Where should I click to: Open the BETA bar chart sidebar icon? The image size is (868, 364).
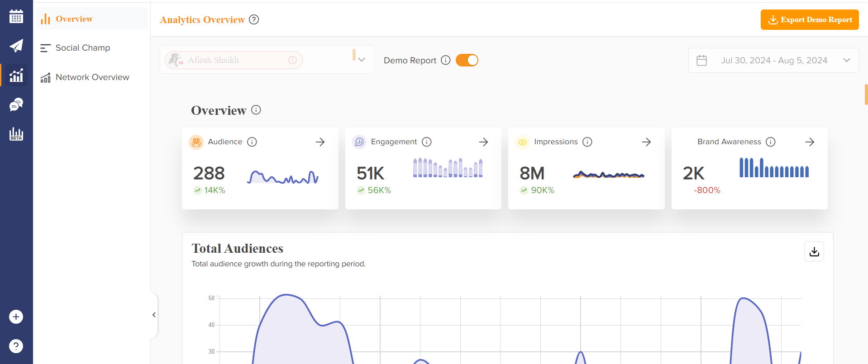[x=16, y=134]
